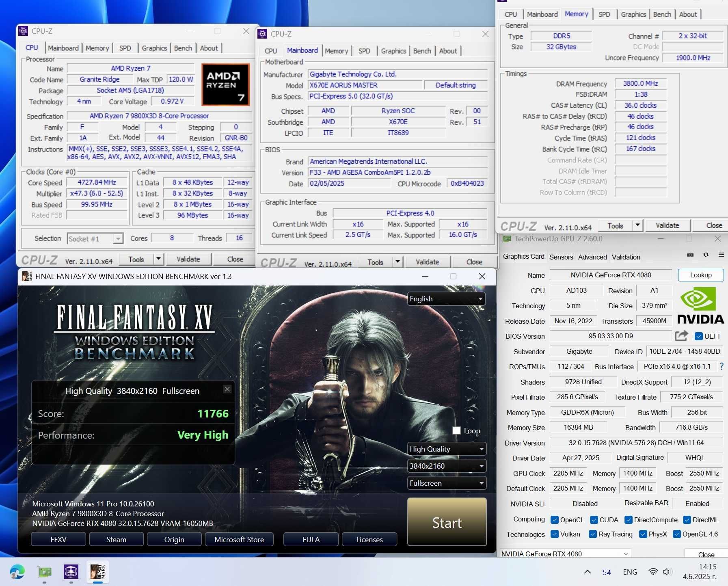Click the Start benchmark button
The width and height of the screenshot is (728, 586).
point(447,522)
